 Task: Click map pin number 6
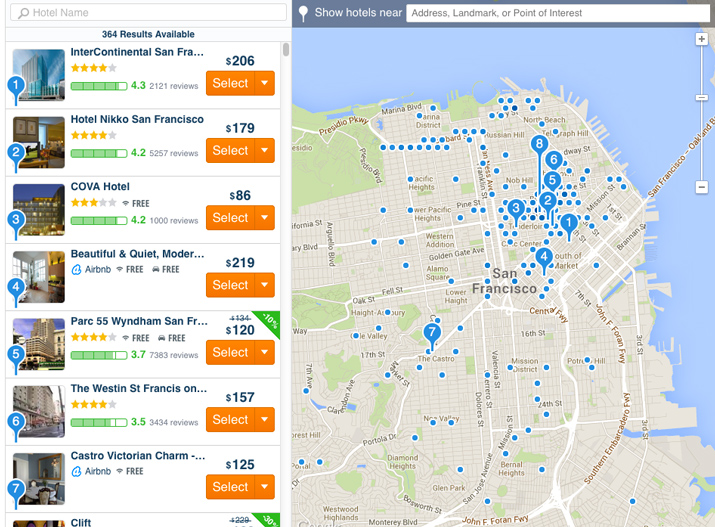(554, 160)
